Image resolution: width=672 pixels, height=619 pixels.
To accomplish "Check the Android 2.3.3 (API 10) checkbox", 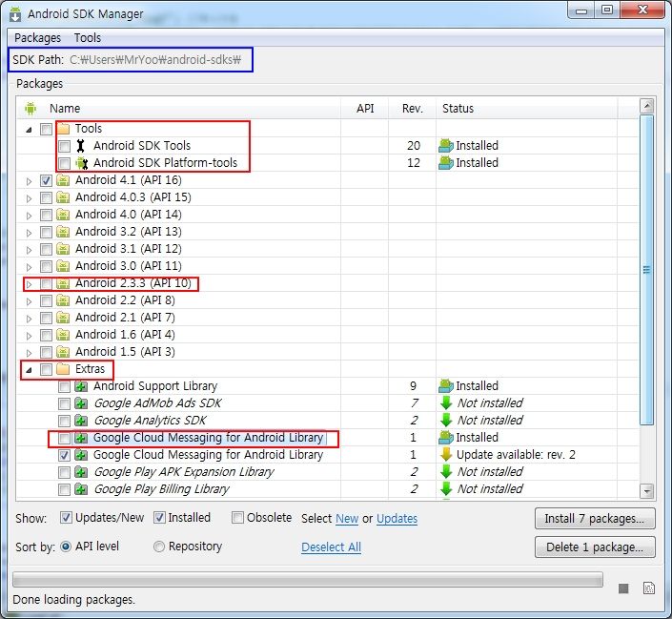I will tap(46, 283).
